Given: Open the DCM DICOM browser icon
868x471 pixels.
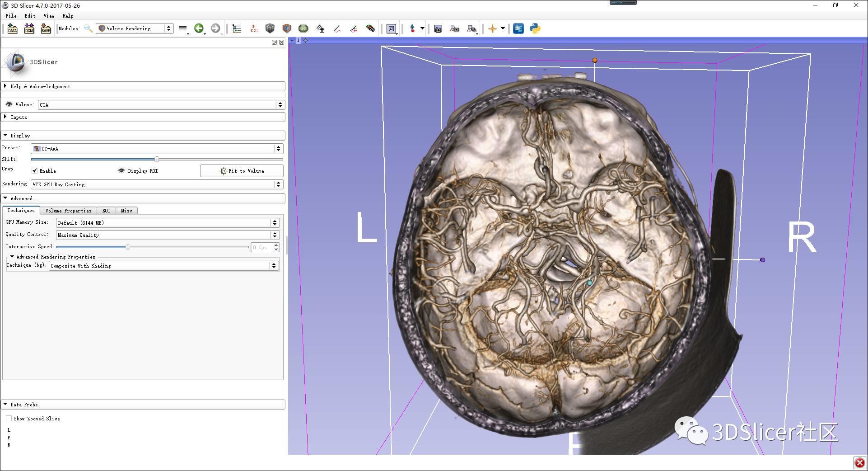Looking at the screenshot, I should pyautogui.click(x=29, y=28).
